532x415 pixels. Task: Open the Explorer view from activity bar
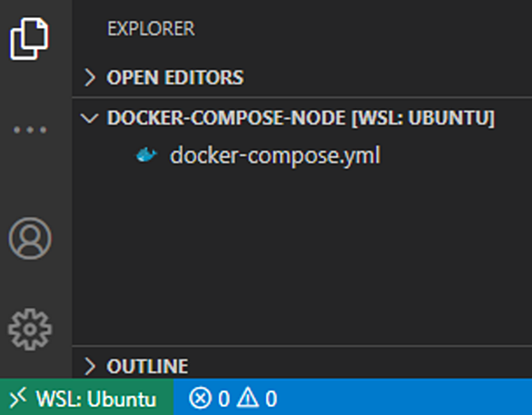(x=29, y=38)
